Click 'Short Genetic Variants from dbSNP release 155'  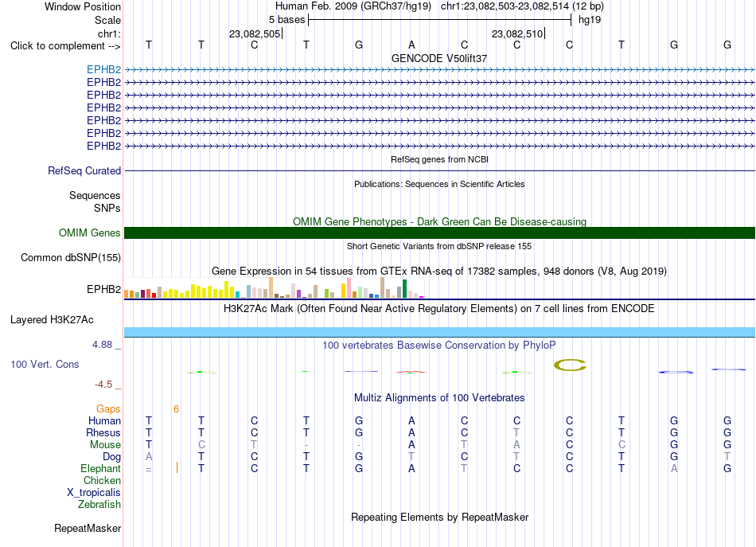(x=439, y=246)
